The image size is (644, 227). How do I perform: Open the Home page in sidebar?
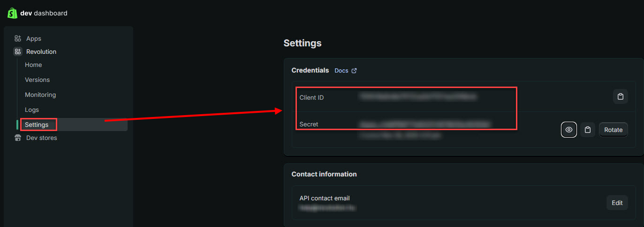pos(33,65)
